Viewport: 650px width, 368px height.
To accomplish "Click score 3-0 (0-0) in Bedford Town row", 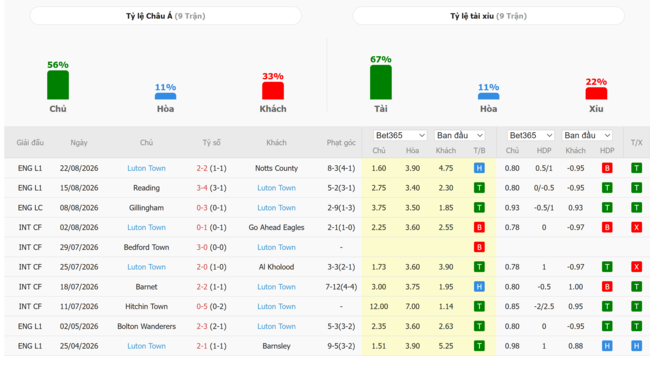I will click(211, 247).
